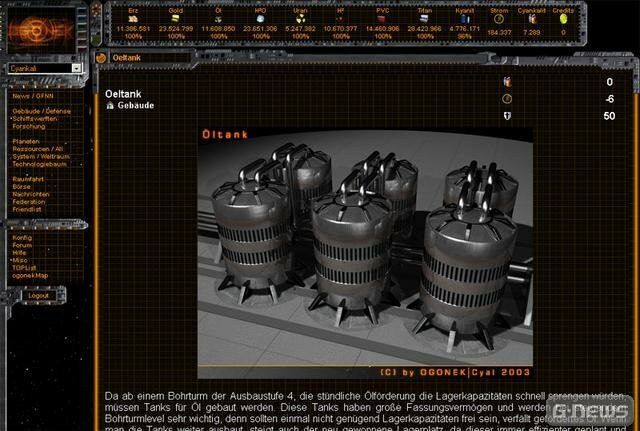Click the house icon next to Gebäude
640x431 pixels.
click(x=110, y=106)
